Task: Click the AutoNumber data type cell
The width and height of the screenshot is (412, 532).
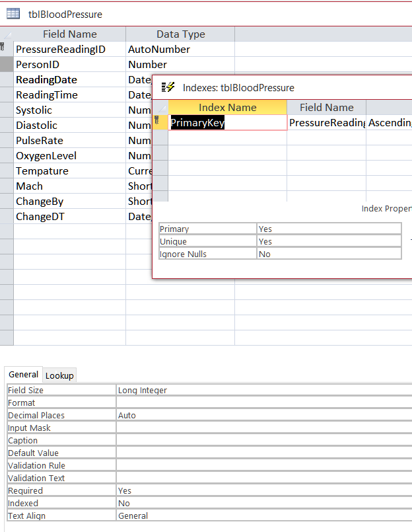Action: click(180, 49)
